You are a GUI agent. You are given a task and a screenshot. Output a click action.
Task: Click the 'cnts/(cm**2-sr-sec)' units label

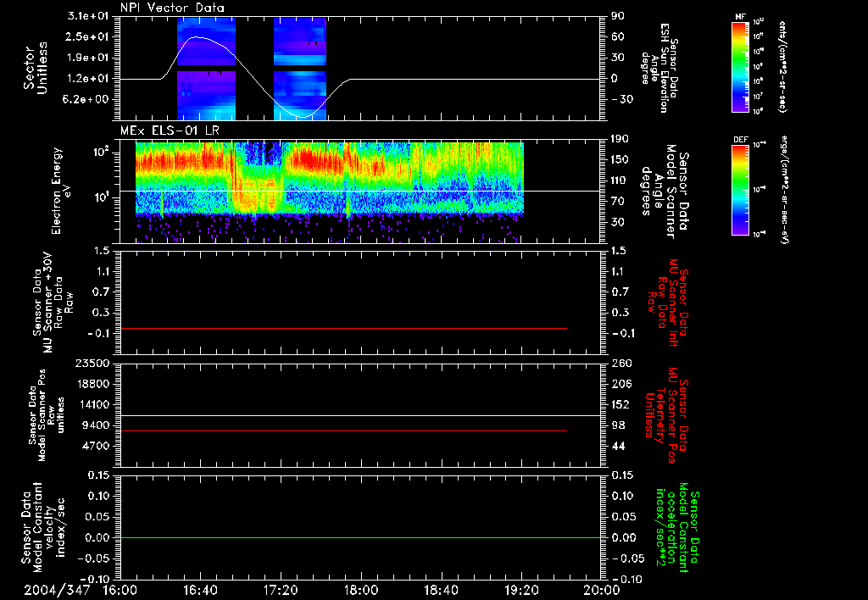click(782, 66)
